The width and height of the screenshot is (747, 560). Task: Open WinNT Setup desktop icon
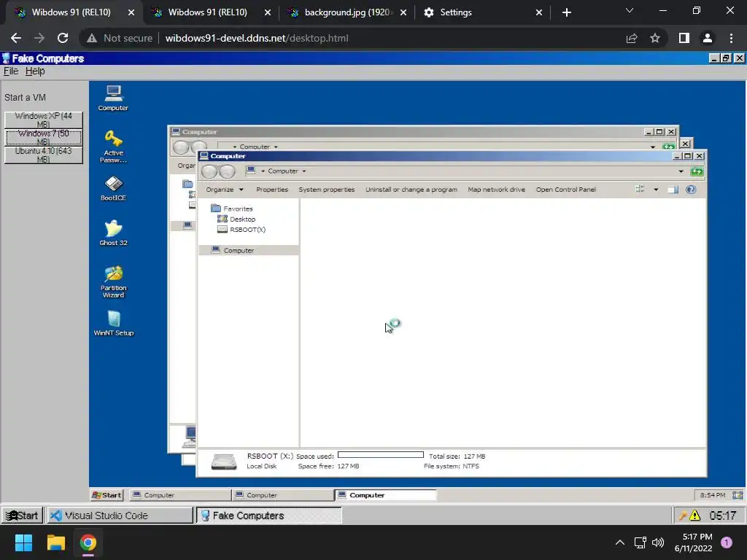point(113,323)
